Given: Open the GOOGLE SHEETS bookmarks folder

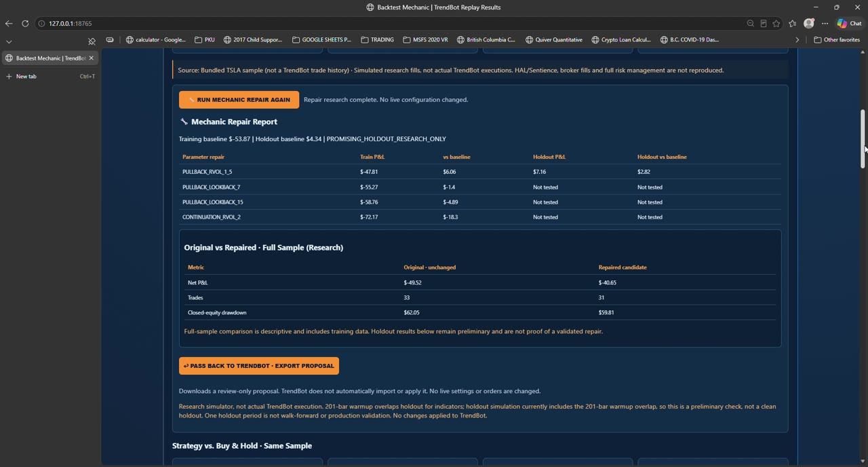Looking at the screenshot, I should [322, 39].
